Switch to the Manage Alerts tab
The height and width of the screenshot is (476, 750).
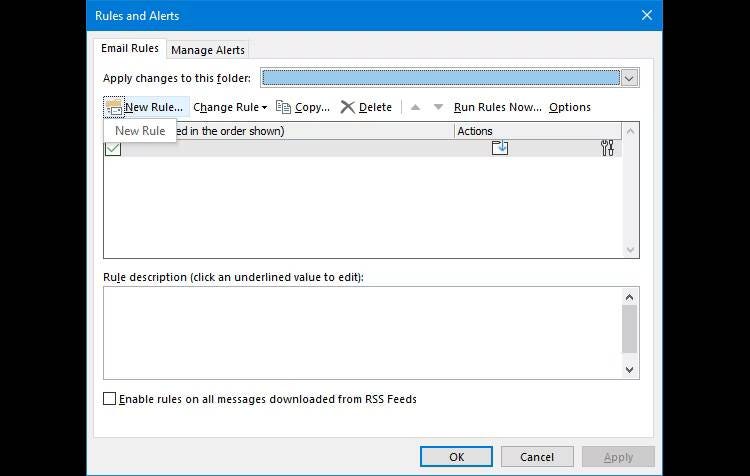[208, 50]
